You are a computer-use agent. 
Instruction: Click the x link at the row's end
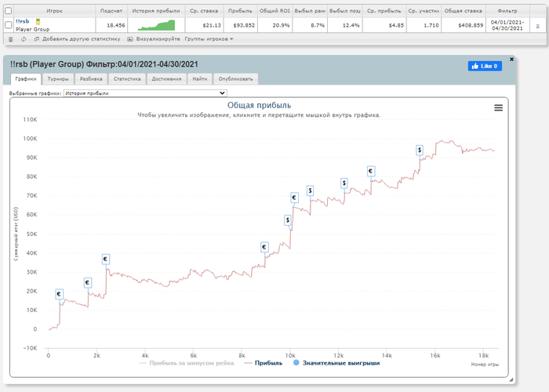tap(537, 26)
